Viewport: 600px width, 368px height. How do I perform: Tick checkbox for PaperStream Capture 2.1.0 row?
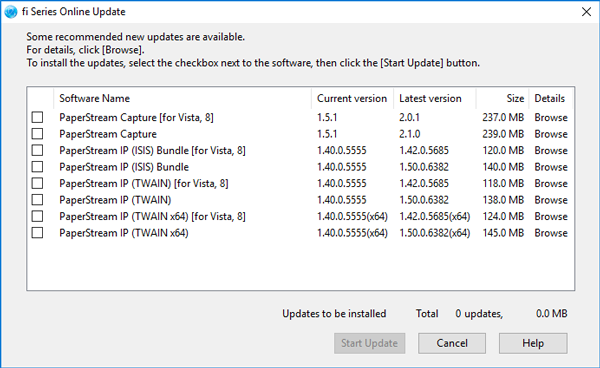point(37,134)
